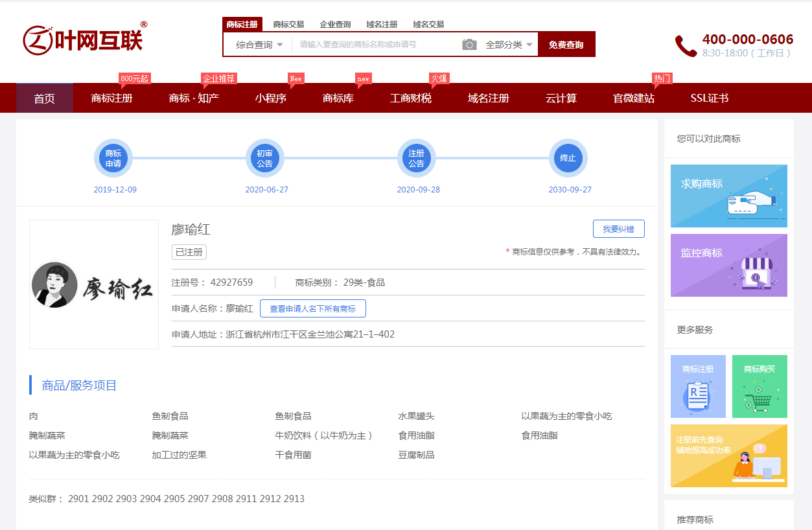Click the trademark search input field
812x530 pixels.
pos(376,45)
